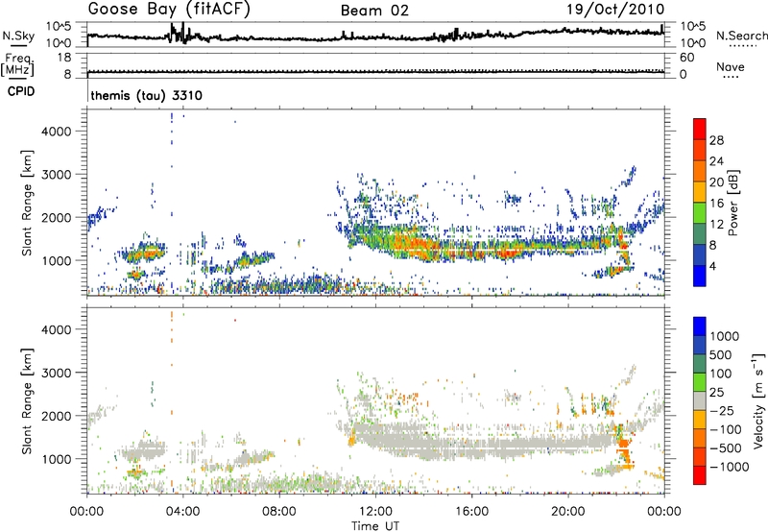Click the '60' Nave axis tick label
The image size is (768, 532).
[x=686, y=58]
